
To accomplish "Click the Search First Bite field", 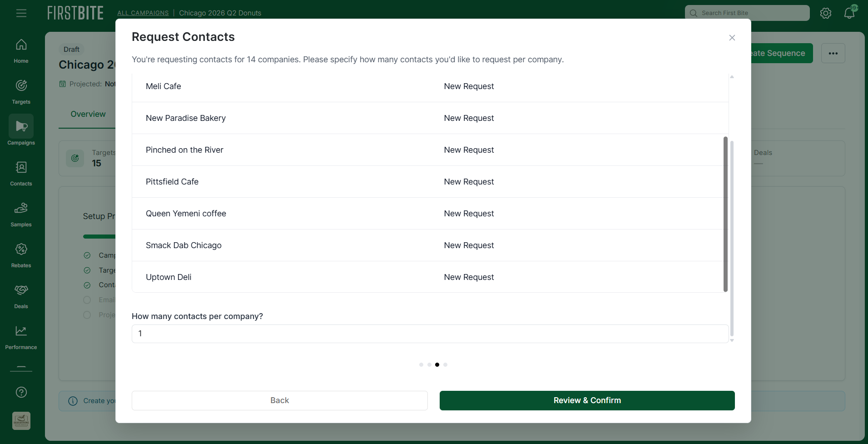I will pyautogui.click(x=747, y=13).
